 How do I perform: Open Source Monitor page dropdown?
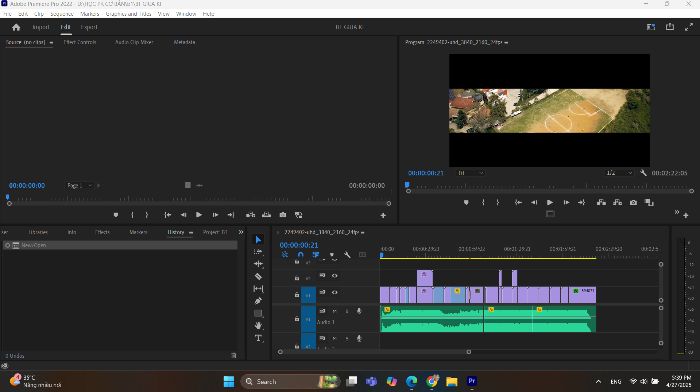(x=80, y=185)
